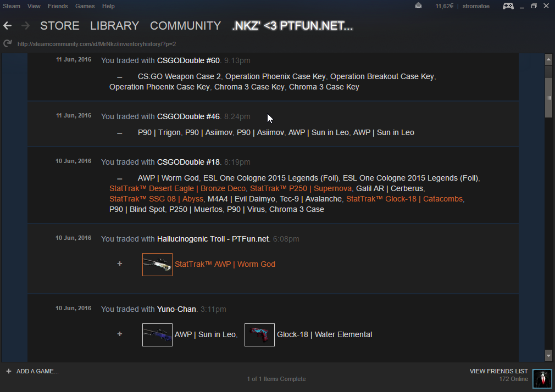Open the Steam menu
Viewport: 555px width, 392px height.
(12, 6)
